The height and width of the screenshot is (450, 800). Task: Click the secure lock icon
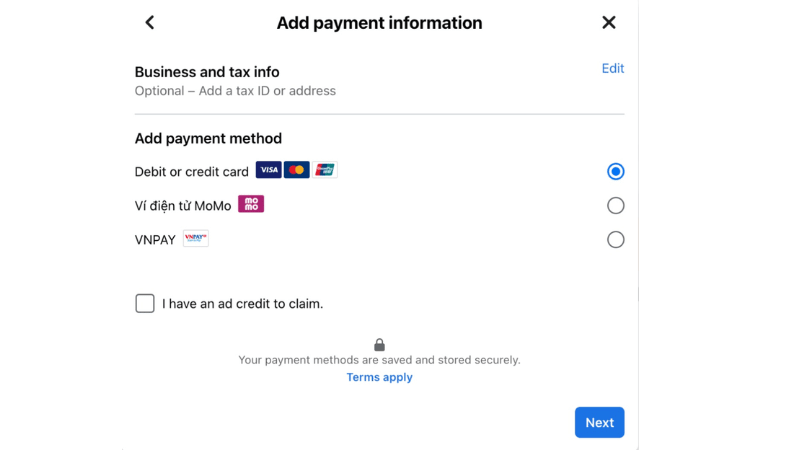[379, 344]
